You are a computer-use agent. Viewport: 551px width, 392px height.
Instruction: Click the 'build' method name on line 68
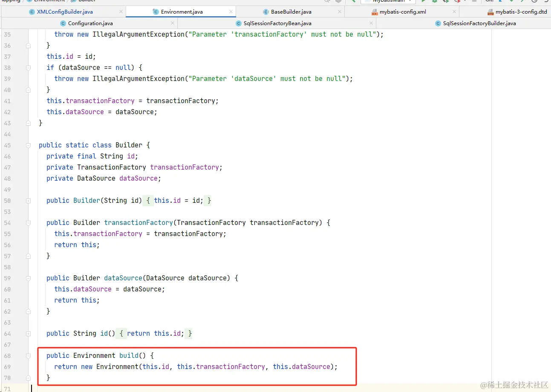(x=129, y=355)
